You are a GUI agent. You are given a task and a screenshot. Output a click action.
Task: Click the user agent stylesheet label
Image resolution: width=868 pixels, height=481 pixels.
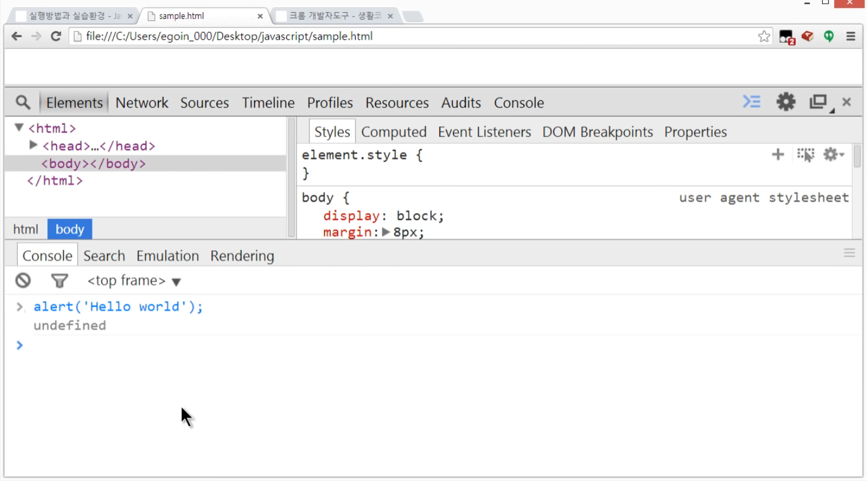(764, 198)
